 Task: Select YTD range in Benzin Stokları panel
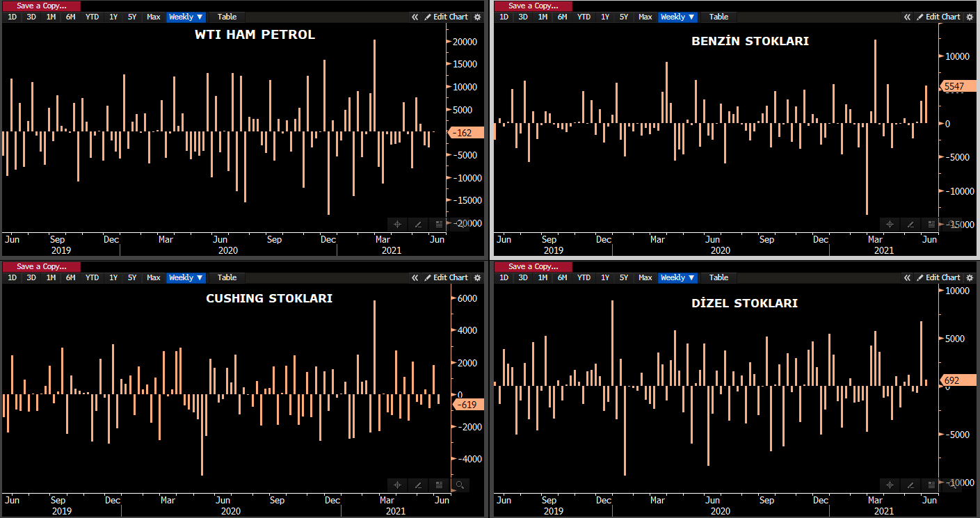584,17
